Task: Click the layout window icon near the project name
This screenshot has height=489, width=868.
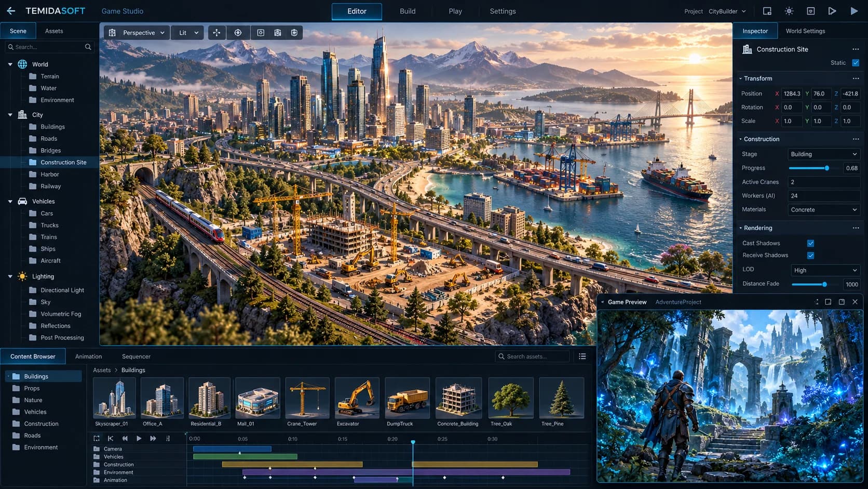Action: click(x=767, y=11)
